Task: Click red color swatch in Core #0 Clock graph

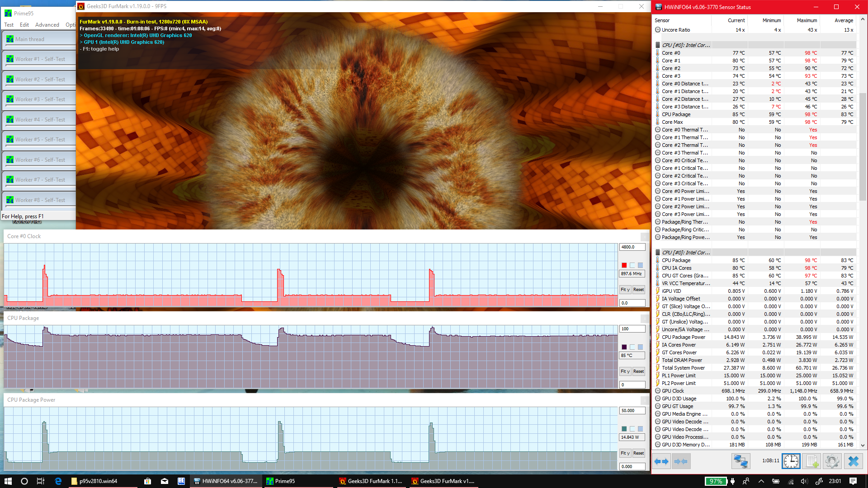Action: point(624,265)
